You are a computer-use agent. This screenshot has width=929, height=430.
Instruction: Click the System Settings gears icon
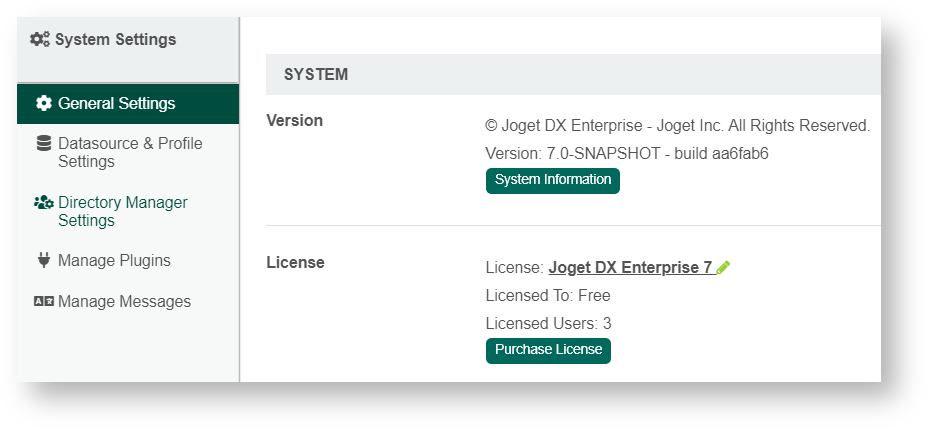(x=40, y=40)
